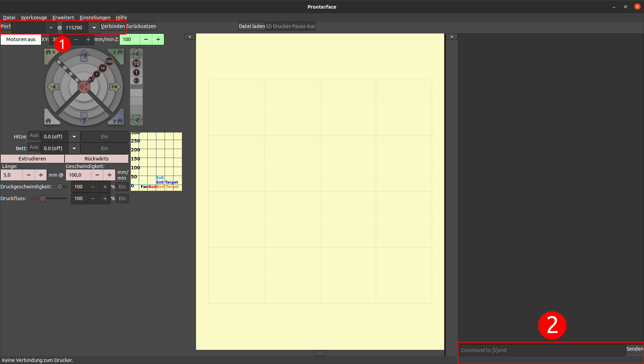The width and height of the screenshot is (644, 364).
Task: Open the Bett temperature dropdown
Action: tap(74, 148)
